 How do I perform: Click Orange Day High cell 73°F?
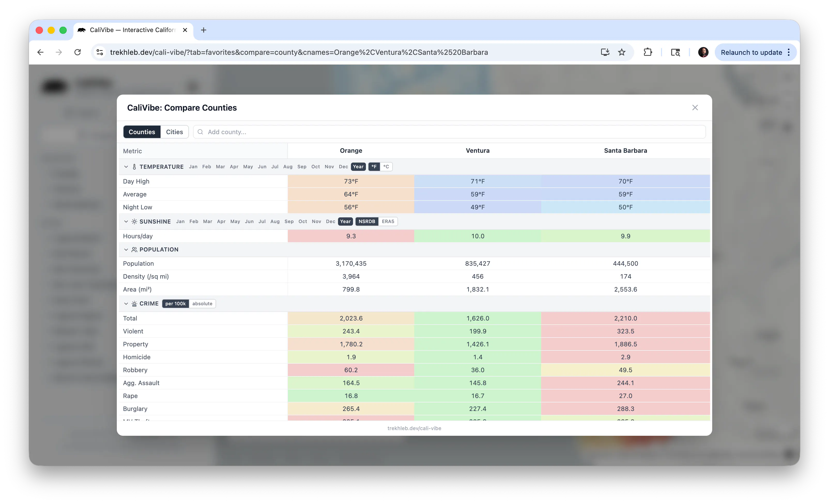351,181
